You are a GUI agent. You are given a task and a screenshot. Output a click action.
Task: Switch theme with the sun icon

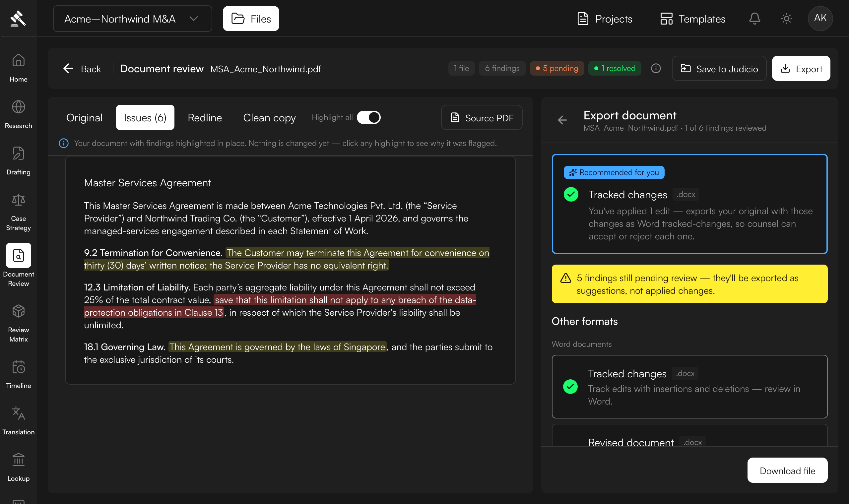click(787, 18)
